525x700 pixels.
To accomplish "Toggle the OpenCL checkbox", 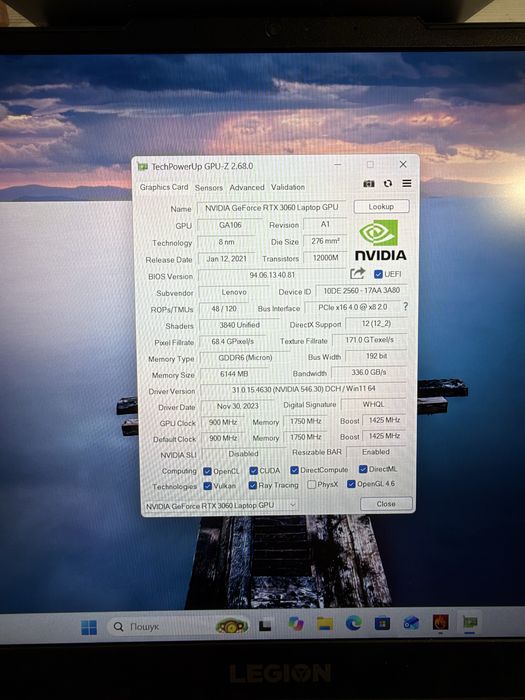I will click(207, 471).
